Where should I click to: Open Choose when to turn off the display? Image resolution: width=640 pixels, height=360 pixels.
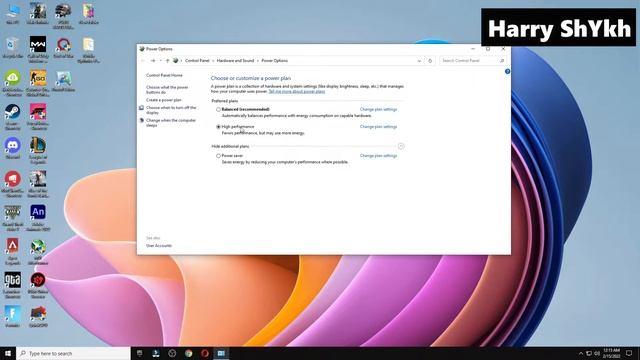(171, 110)
